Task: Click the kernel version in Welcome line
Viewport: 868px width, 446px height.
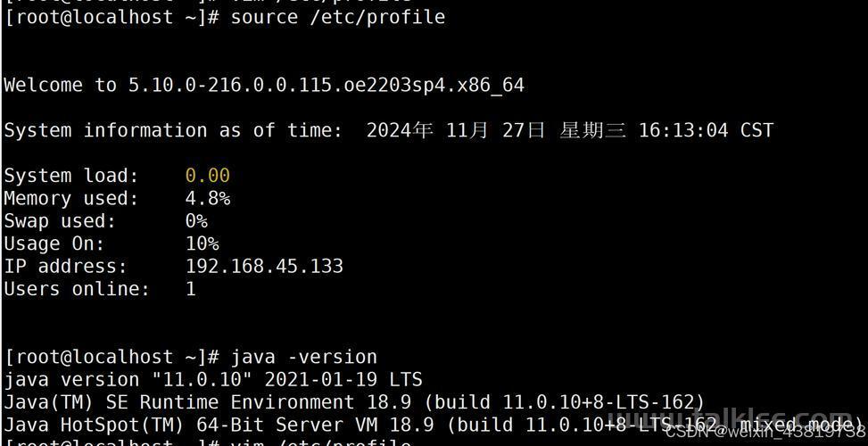Action: [327, 86]
